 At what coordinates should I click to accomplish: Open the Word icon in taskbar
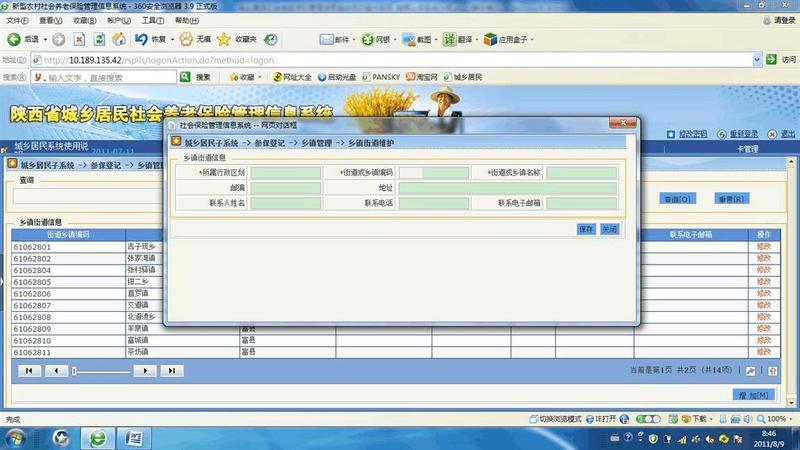pyautogui.click(x=134, y=438)
